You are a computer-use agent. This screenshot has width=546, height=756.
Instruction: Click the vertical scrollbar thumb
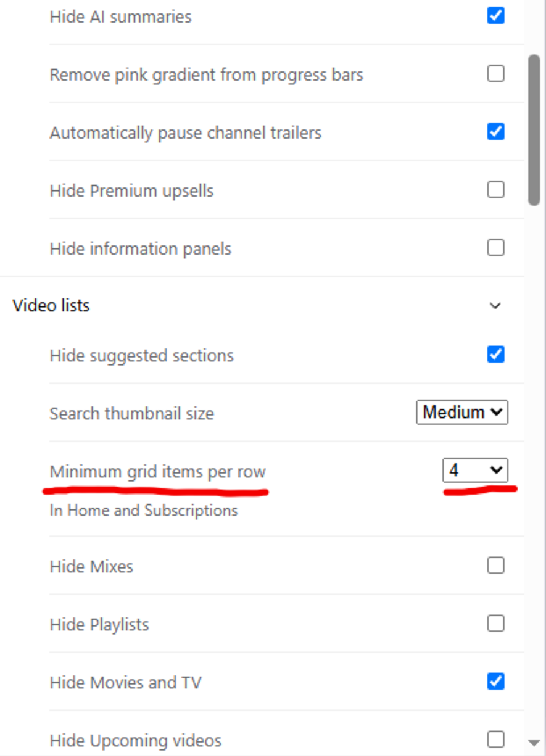coord(534,130)
